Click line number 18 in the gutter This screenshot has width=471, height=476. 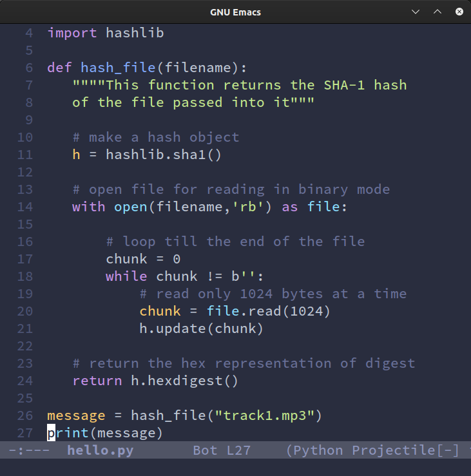(x=25, y=276)
